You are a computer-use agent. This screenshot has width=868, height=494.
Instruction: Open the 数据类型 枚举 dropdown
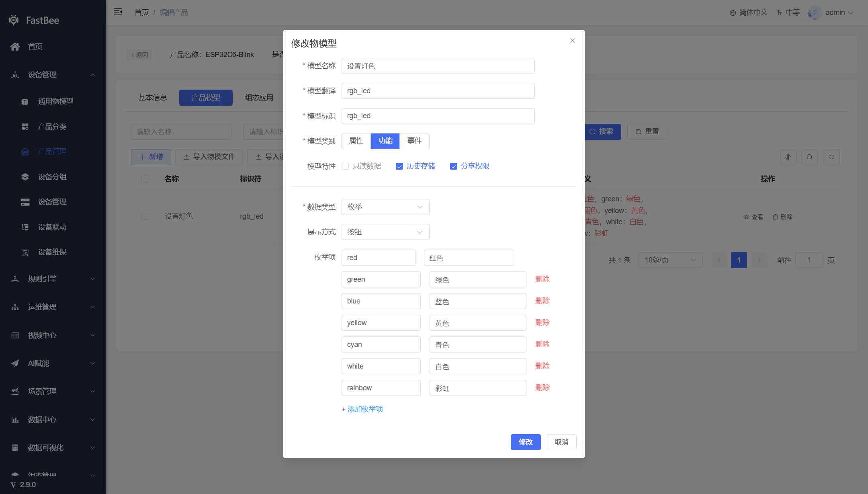pos(385,207)
